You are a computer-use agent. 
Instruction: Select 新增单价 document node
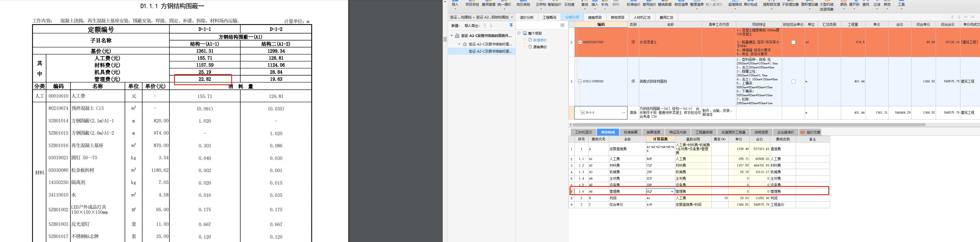[x=537, y=40]
